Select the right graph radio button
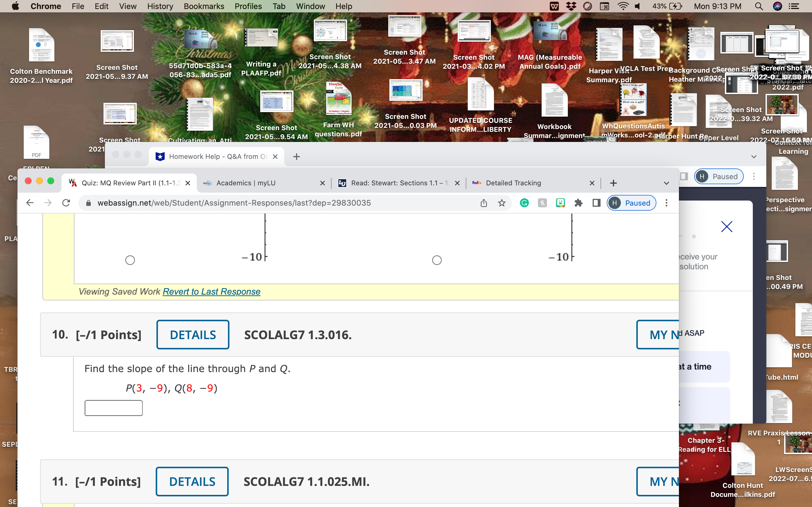Screen dimensions: 812x507 pos(436,260)
